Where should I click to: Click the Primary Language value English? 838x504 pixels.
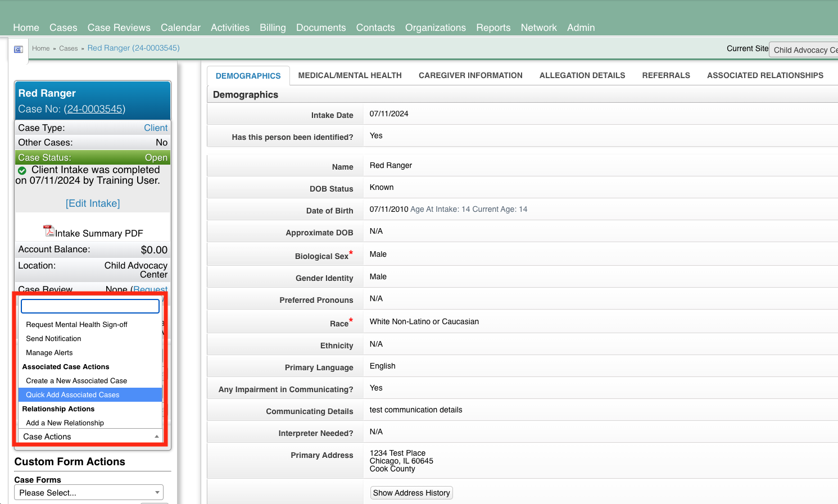pos(383,366)
